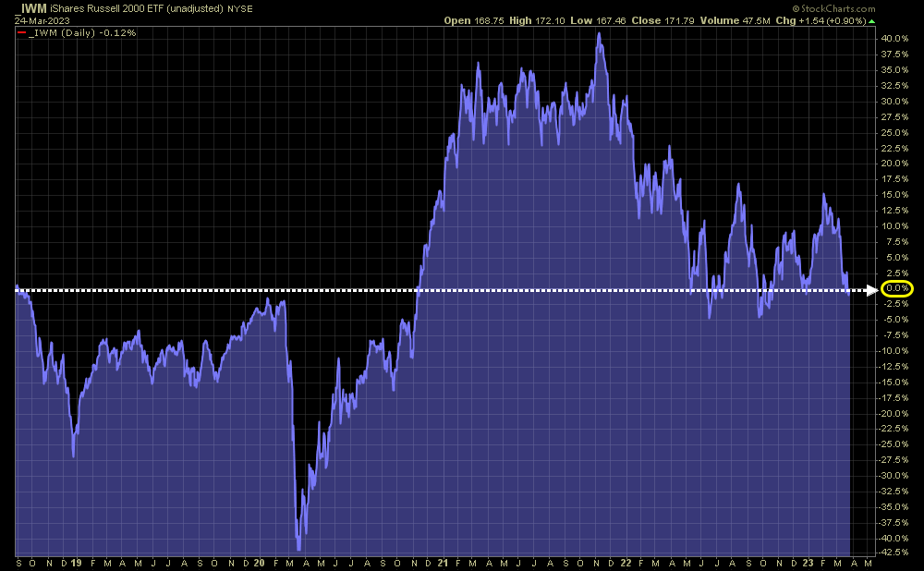Click the _IWM ticker symbol title
924x571 pixels.
[30, 9]
